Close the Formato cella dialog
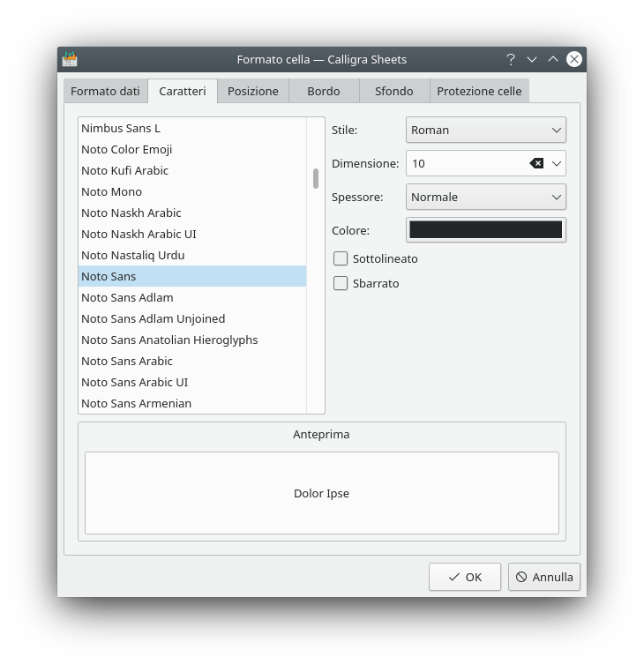This screenshot has height=665, width=644. click(574, 59)
